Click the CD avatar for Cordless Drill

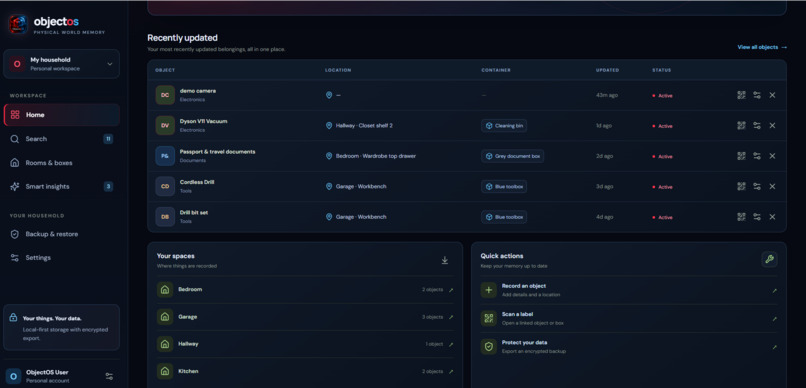coord(165,187)
